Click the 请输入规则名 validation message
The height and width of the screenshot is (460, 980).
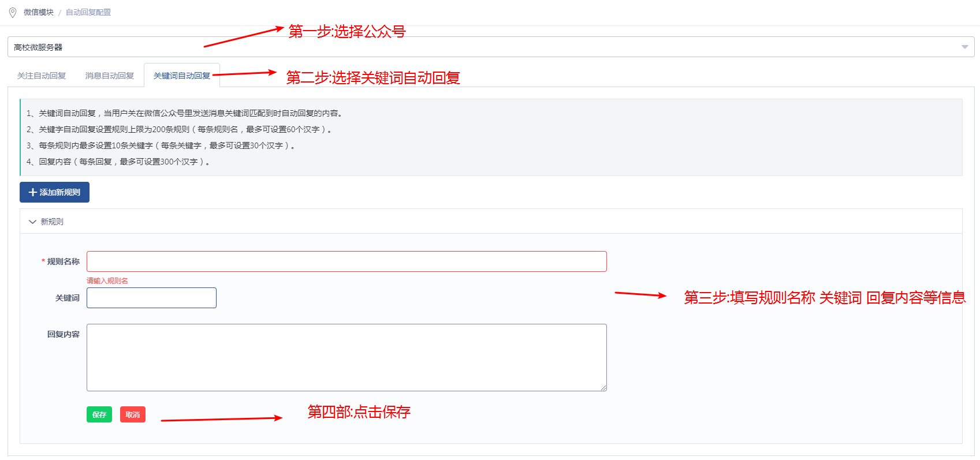(107, 281)
